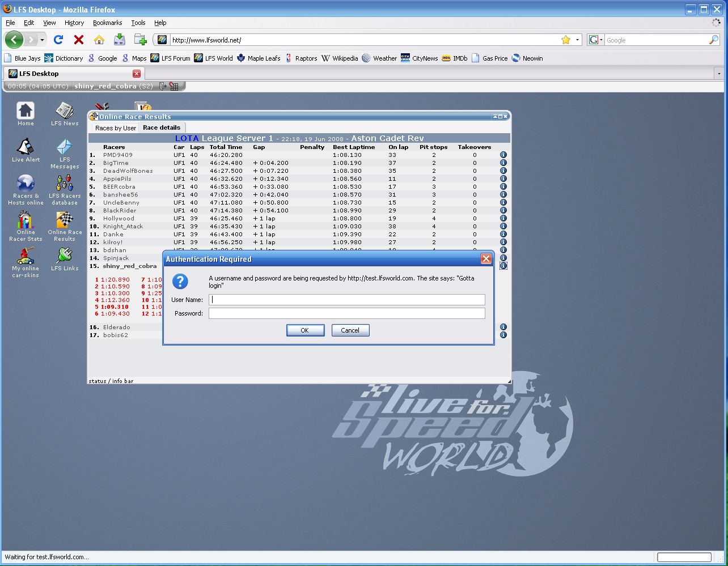Show info for racer bobis62
Viewport: 728px width, 566px height.
[x=503, y=335]
